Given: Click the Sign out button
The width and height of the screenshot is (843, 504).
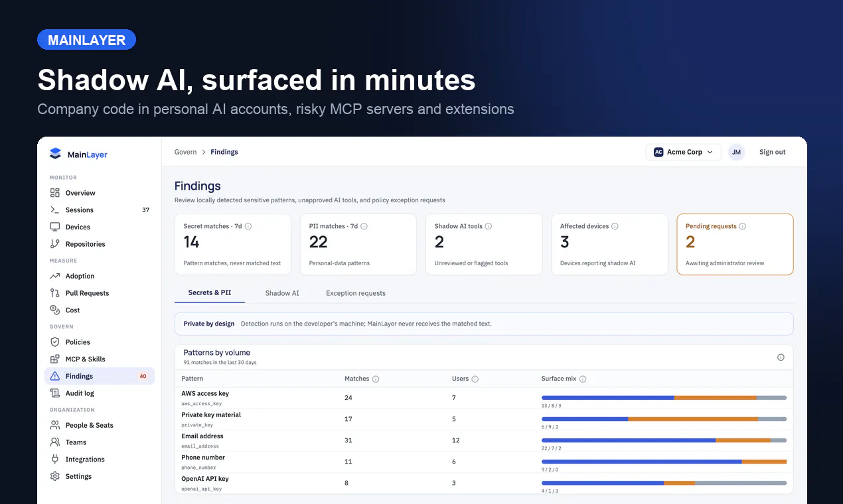Looking at the screenshot, I should (x=772, y=152).
